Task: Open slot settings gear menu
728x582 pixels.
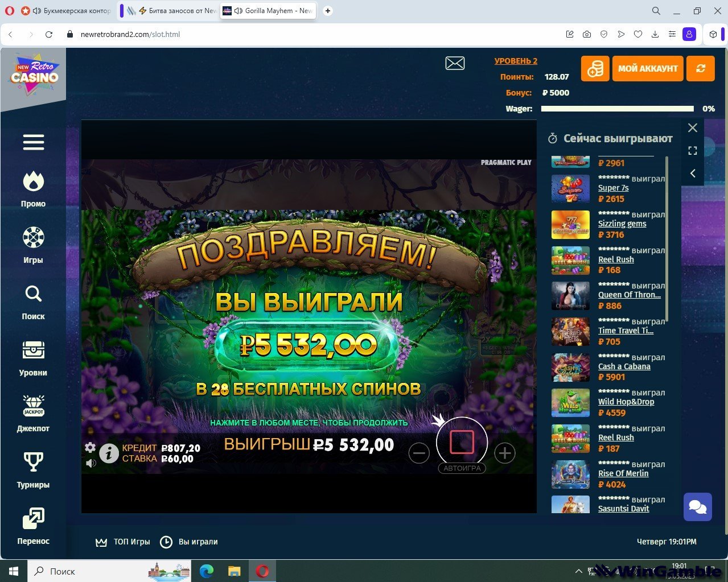Action: pos(91,447)
